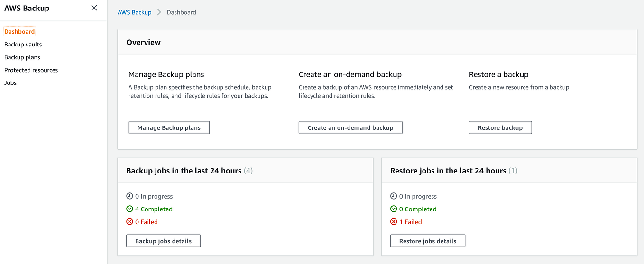The width and height of the screenshot is (644, 264).
Task: Click the restore jobs Failed X icon
Action: pyautogui.click(x=394, y=222)
